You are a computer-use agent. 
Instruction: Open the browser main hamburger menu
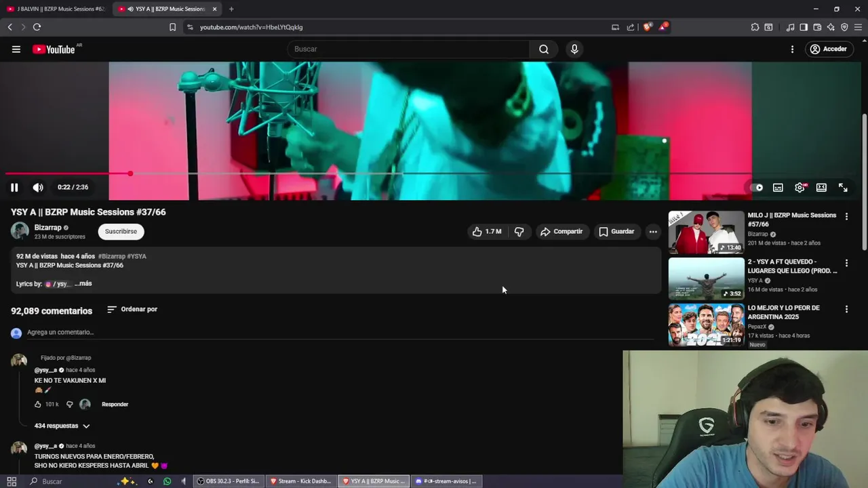(858, 27)
